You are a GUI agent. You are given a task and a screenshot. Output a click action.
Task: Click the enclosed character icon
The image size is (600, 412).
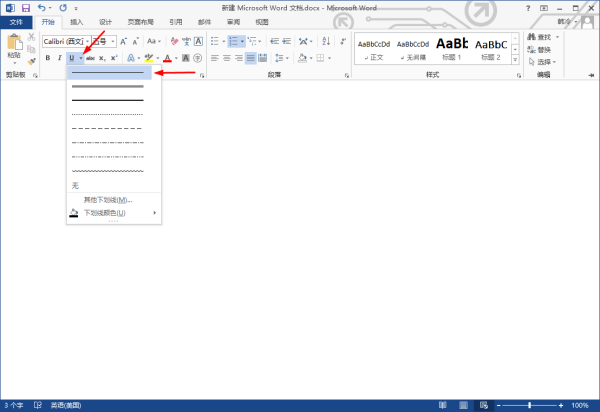(197, 58)
